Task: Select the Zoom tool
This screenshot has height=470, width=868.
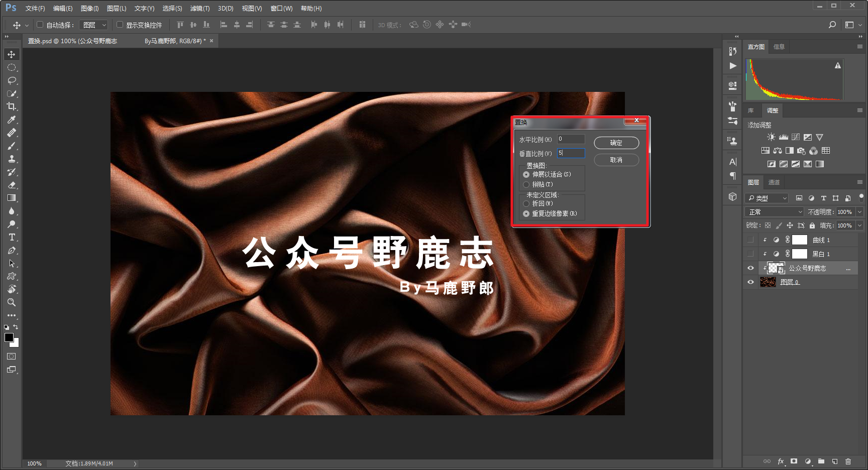Action: click(x=12, y=302)
